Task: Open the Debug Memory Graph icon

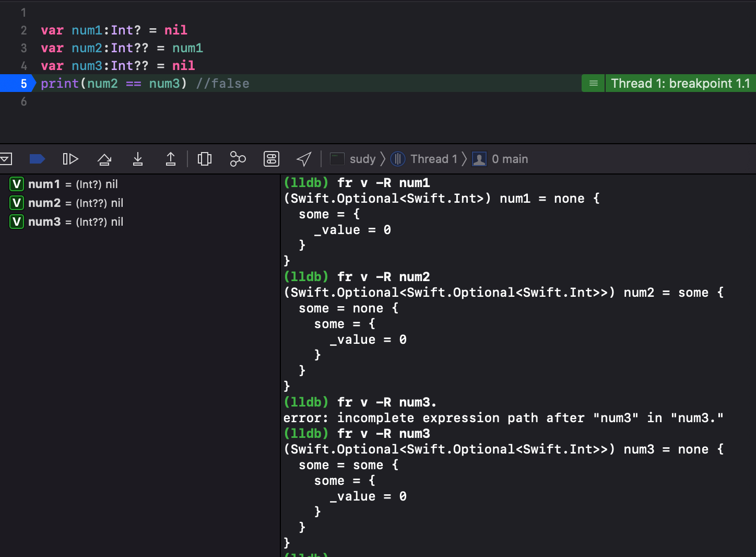Action: 238,159
